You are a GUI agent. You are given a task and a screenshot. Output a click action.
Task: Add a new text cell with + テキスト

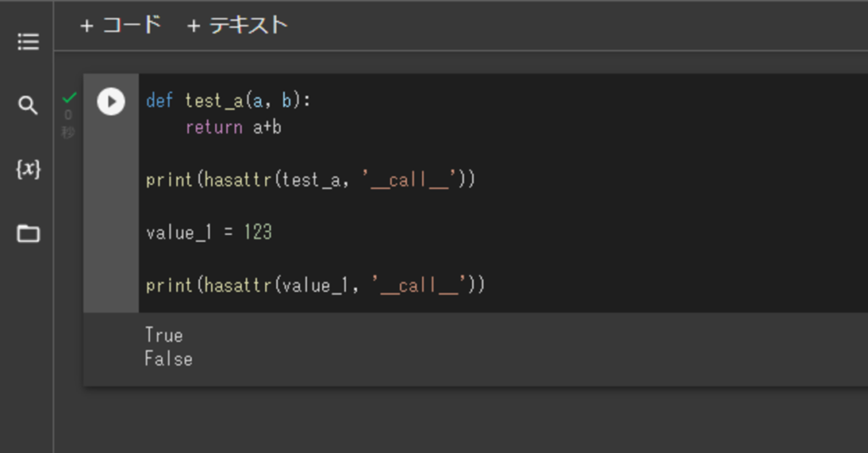(237, 25)
